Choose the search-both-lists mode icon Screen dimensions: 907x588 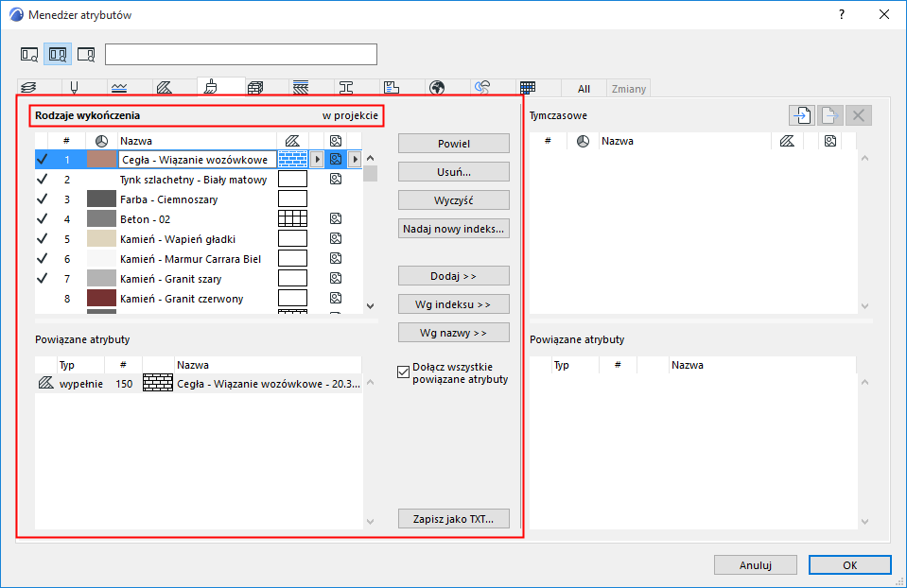58,54
